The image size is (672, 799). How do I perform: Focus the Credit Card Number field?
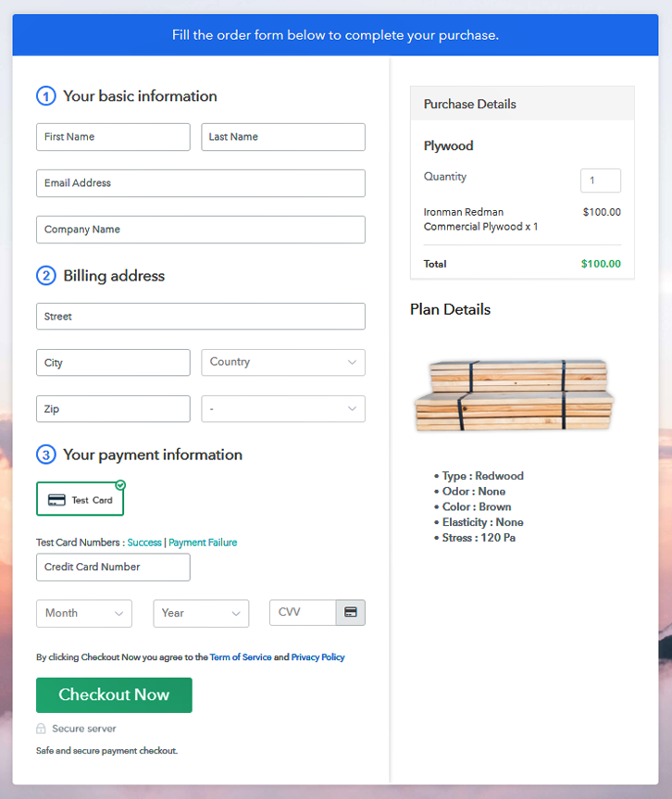pos(113,567)
